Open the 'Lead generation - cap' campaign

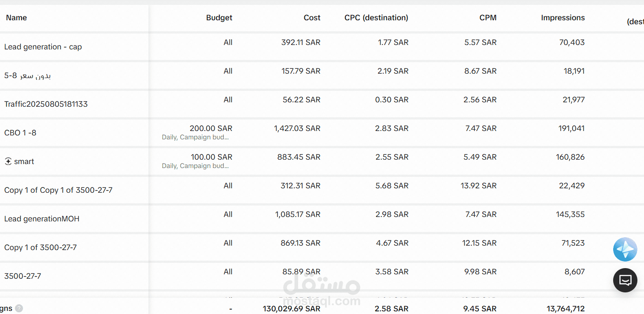43,47
